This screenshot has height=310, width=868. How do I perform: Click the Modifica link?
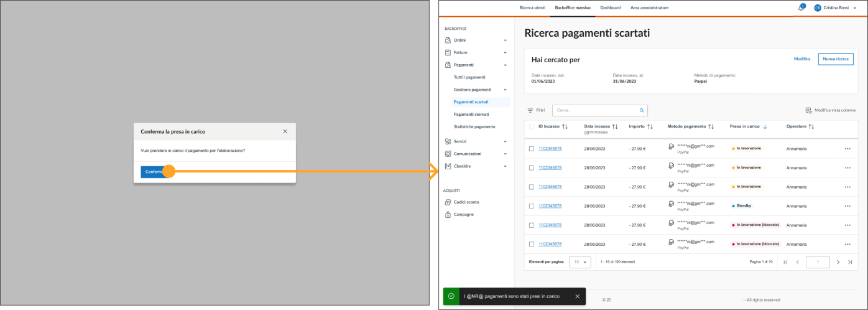pyautogui.click(x=801, y=59)
